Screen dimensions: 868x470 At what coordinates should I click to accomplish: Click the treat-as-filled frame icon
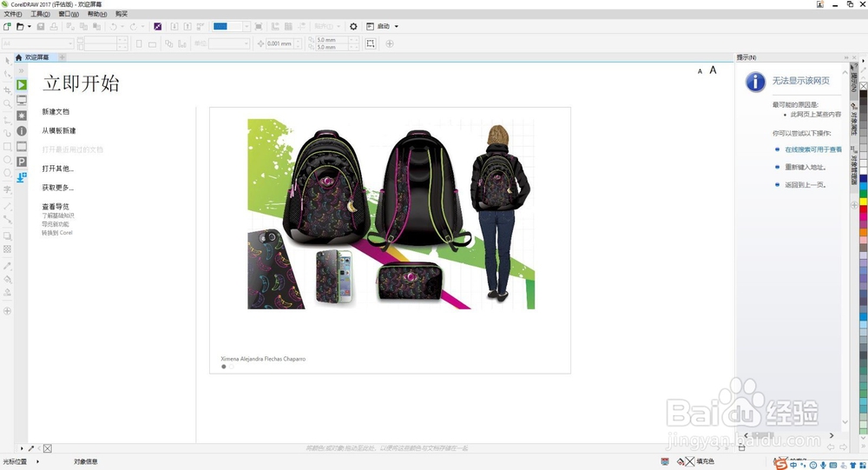coord(371,43)
